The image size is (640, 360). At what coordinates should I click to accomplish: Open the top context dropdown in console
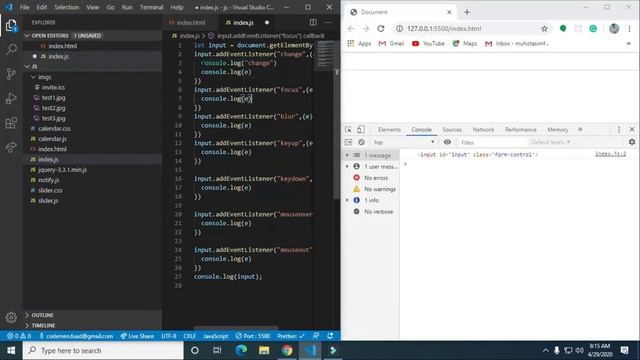[404, 142]
